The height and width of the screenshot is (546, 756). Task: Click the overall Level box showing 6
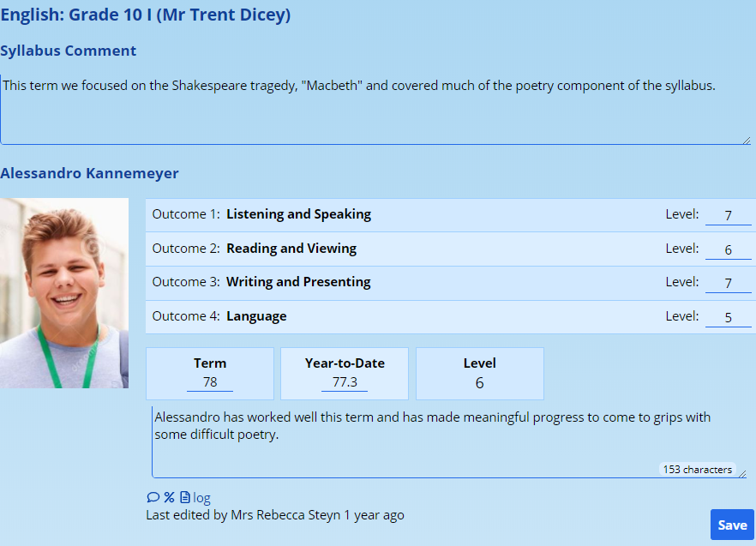(479, 374)
